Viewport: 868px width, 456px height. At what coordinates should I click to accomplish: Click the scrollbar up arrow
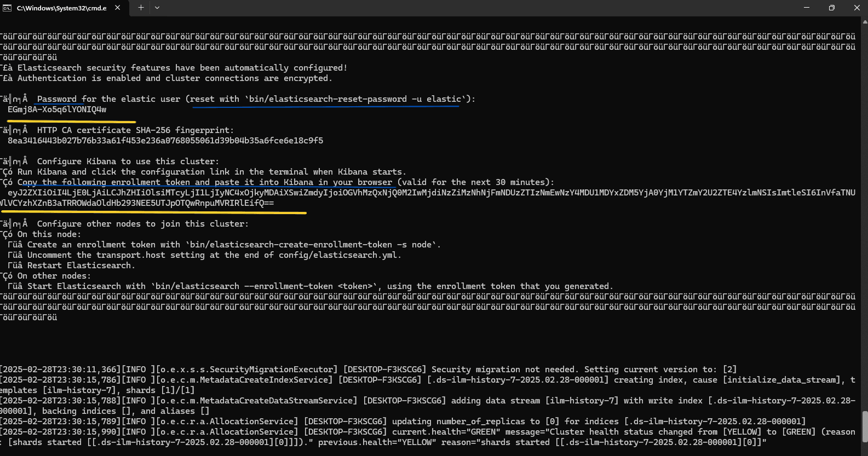click(x=865, y=21)
